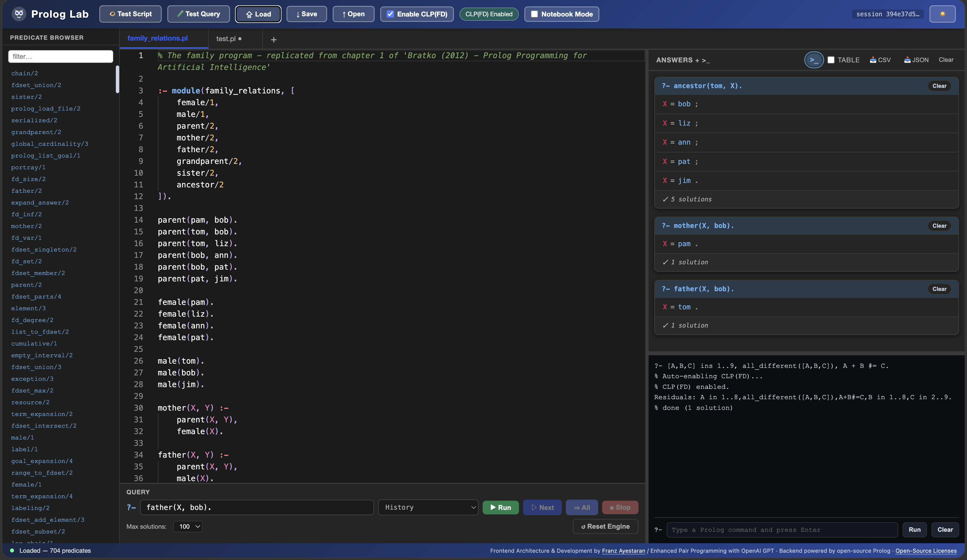Screen dimensions: 967x560
Task: Enable Notebook Mode checkbox
Action: (534, 14)
